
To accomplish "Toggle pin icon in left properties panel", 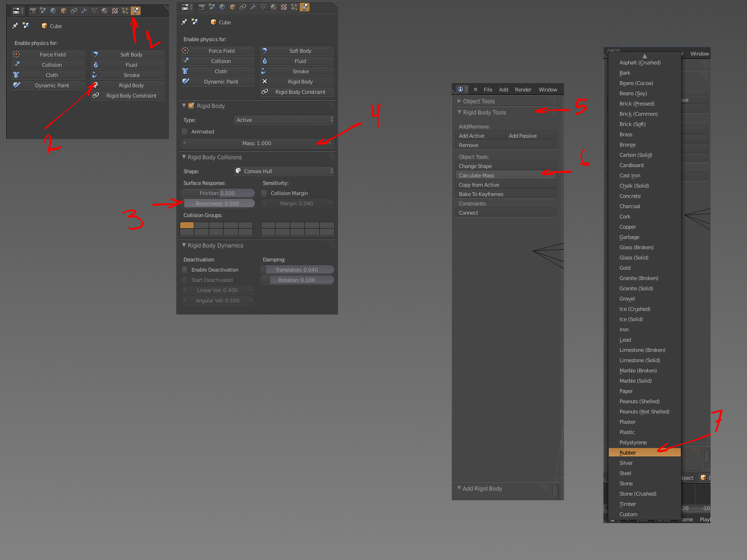I will (15, 26).
